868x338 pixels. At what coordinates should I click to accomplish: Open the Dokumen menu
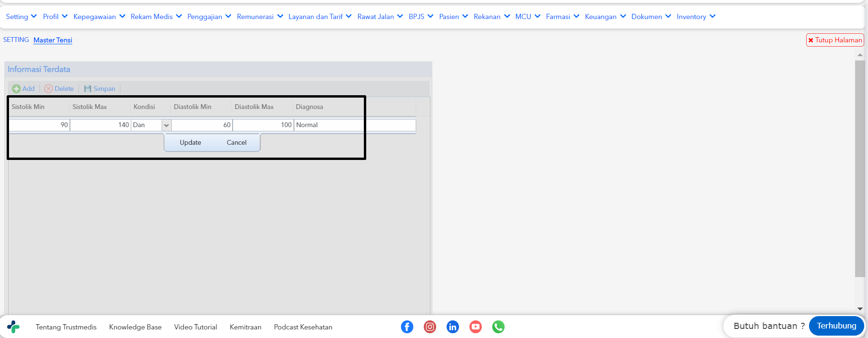tap(651, 17)
